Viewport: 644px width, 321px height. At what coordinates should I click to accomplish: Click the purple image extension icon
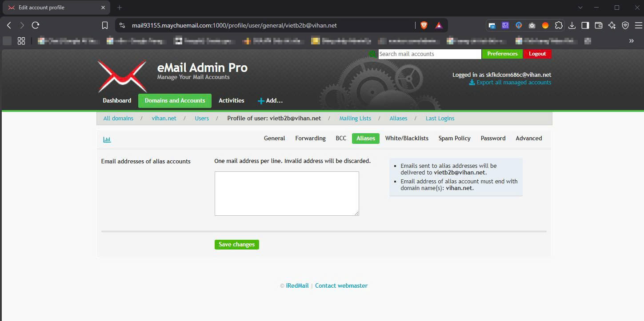[x=505, y=25]
